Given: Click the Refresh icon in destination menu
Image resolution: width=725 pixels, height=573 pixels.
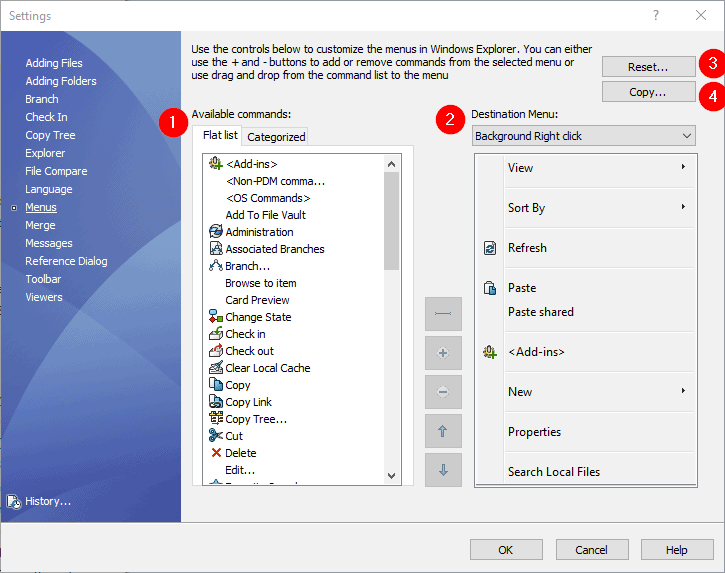Looking at the screenshot, I should [490, 248].
